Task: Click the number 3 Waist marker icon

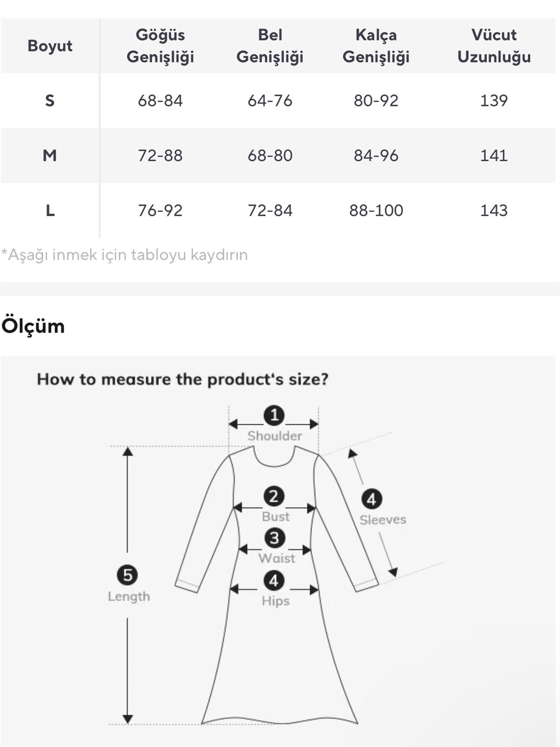Action: point(274,538)
